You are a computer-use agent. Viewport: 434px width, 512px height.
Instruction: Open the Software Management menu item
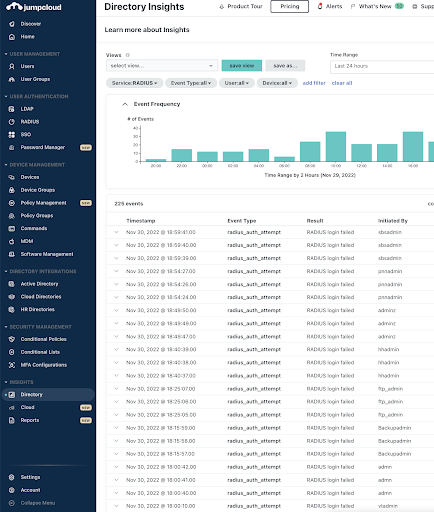pyautogui.click(x=47, y=254)
